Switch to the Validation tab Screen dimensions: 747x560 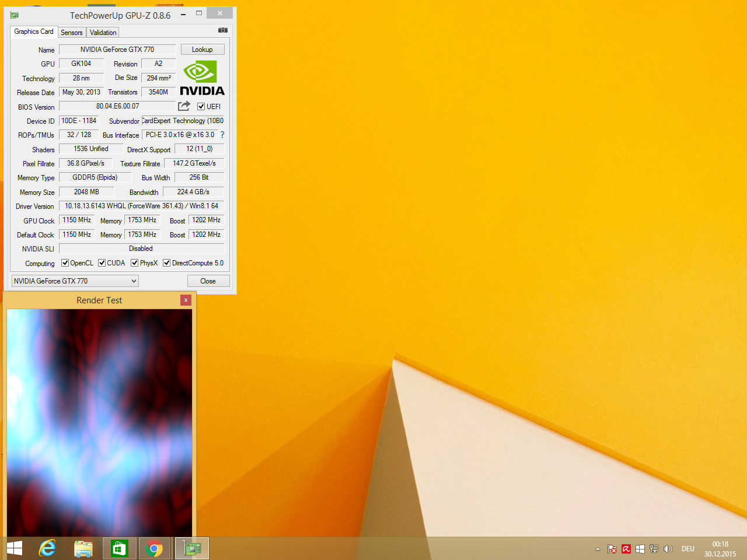click(103, 33)
